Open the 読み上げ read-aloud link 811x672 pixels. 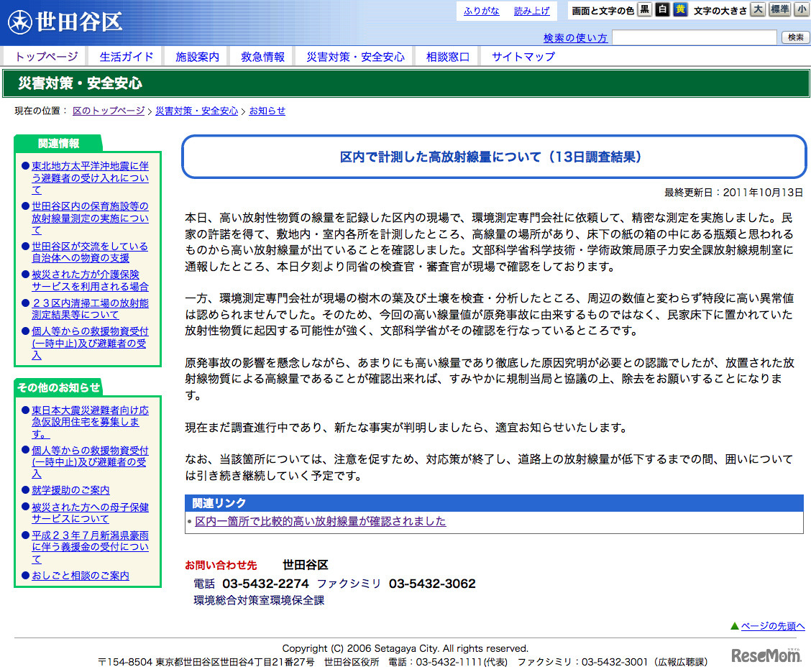531,11
